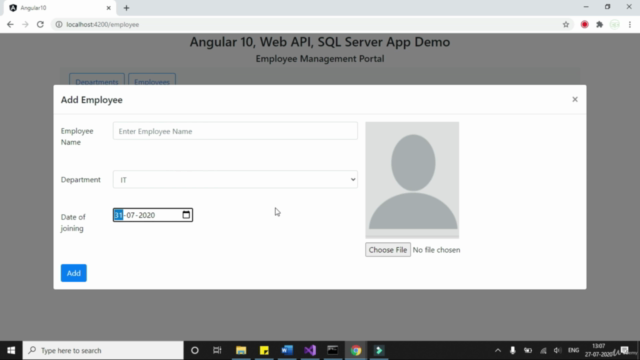Screen dimensions: 640x360
Task: Open Windows Start menu
Action: click(11, 350)
